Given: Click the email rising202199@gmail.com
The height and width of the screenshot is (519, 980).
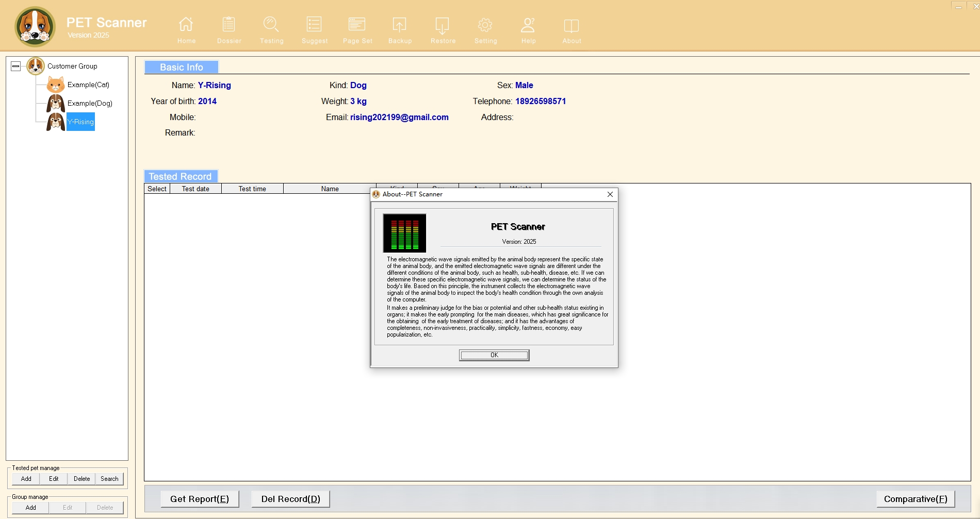Looking at the screenshot, I should coord(399,117).
